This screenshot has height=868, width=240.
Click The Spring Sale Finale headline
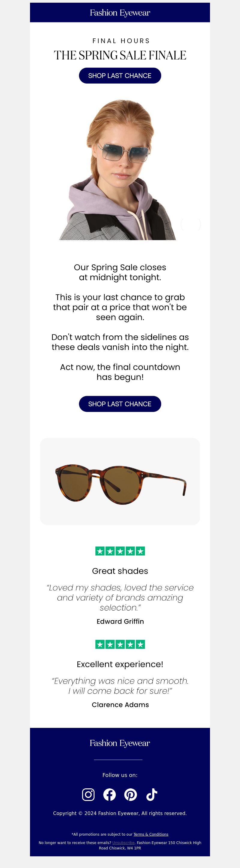[x=120, y=55]
